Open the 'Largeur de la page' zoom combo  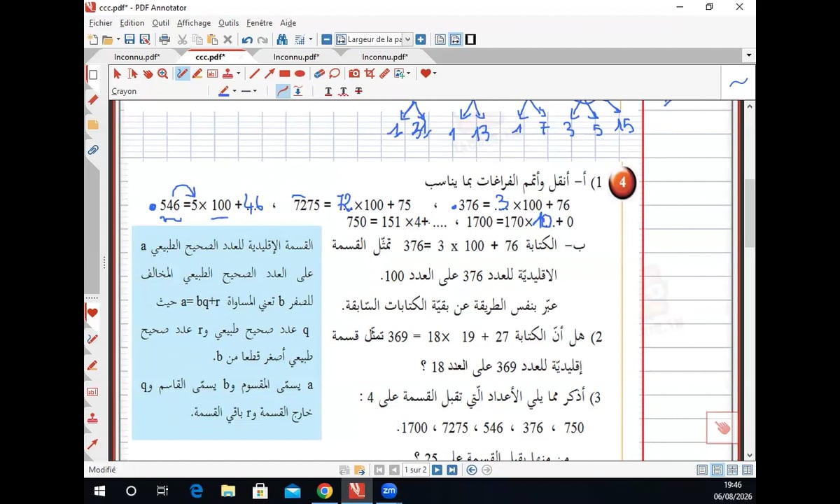(x=374, y=40)
